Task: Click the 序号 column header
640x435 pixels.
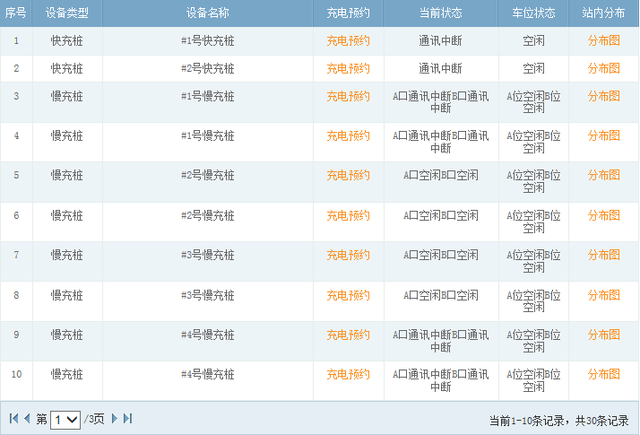Action: point(16,13)
